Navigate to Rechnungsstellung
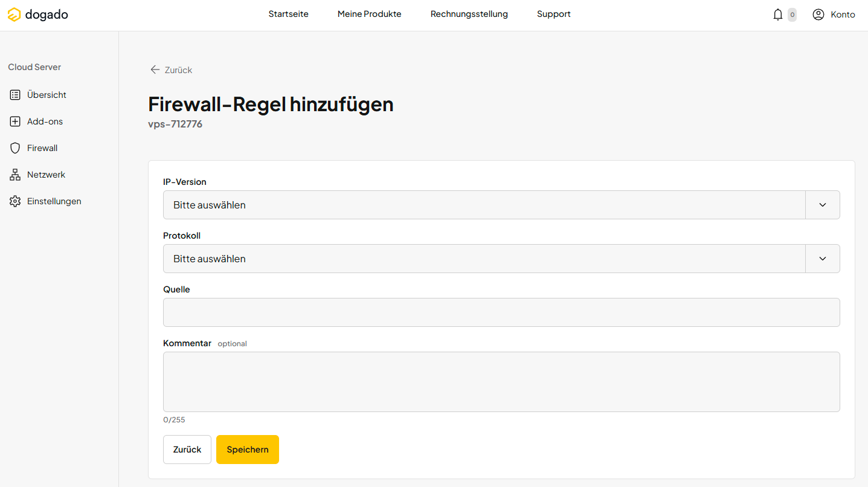 pos(469,14)
